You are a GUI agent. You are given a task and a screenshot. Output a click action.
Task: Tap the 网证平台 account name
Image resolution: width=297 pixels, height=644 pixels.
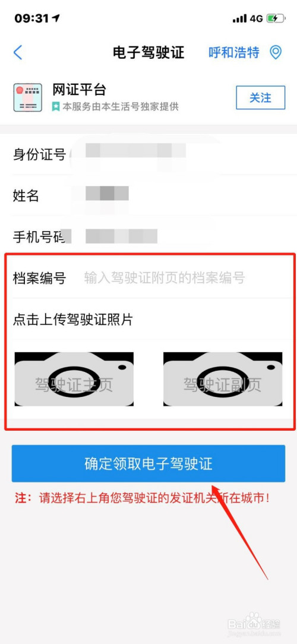coord(79,89)
